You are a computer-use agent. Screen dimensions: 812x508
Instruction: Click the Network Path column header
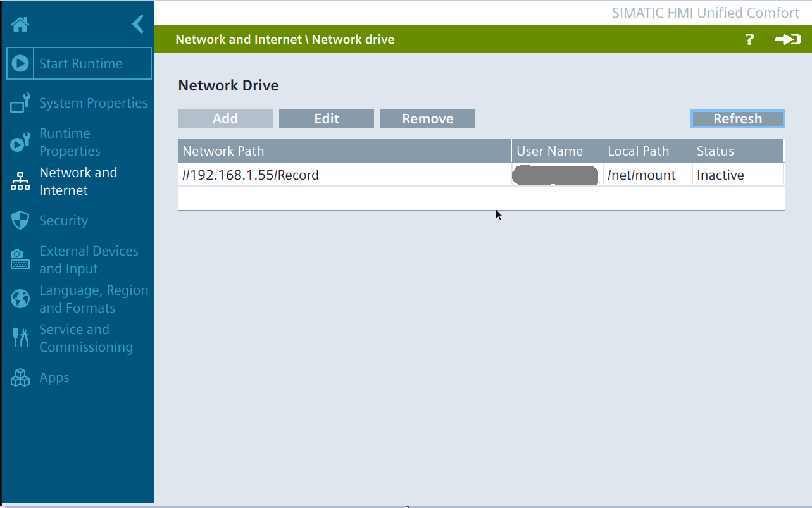coord(345,151)
